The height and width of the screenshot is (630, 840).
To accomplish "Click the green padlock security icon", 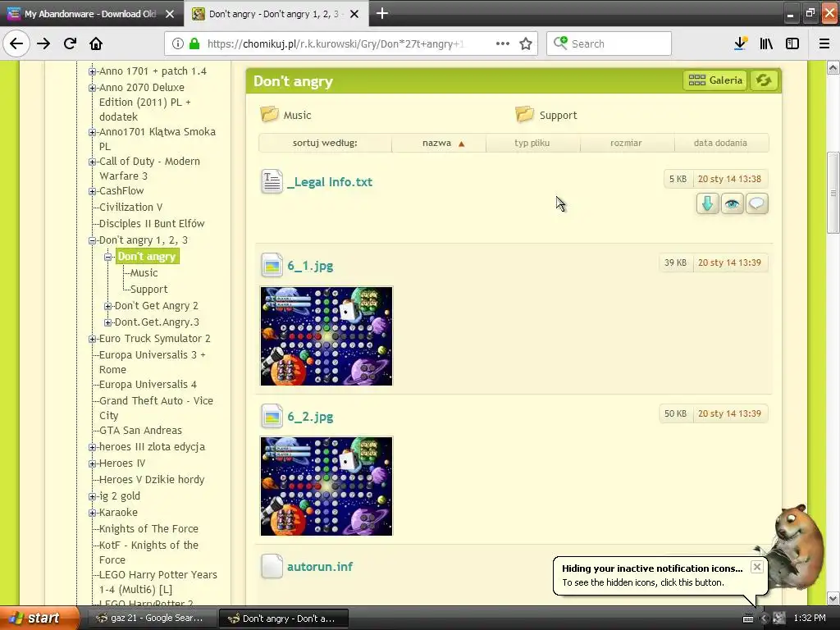I will [194, 43].
